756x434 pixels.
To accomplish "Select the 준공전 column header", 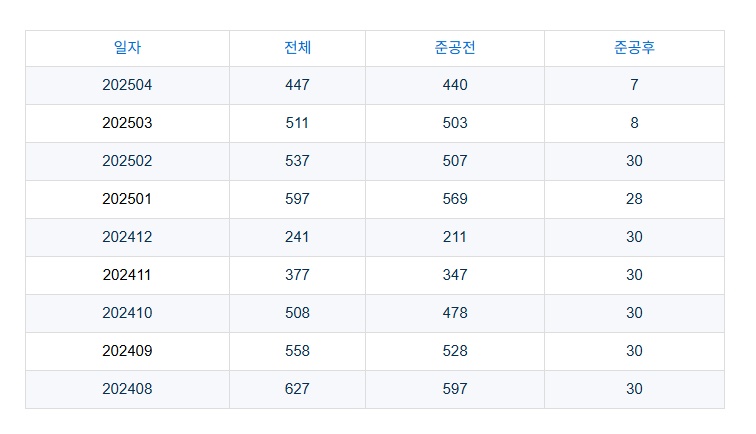I will 455,48.
